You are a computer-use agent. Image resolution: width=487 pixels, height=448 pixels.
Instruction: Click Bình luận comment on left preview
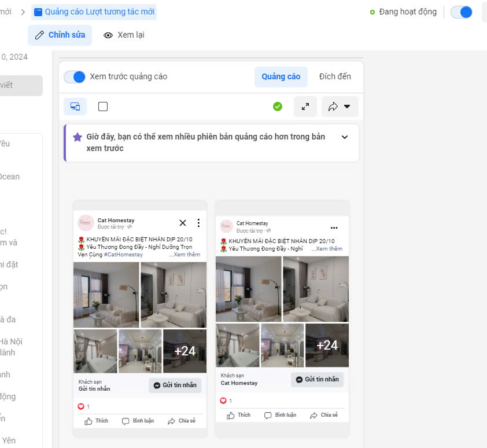click(138, 421)
